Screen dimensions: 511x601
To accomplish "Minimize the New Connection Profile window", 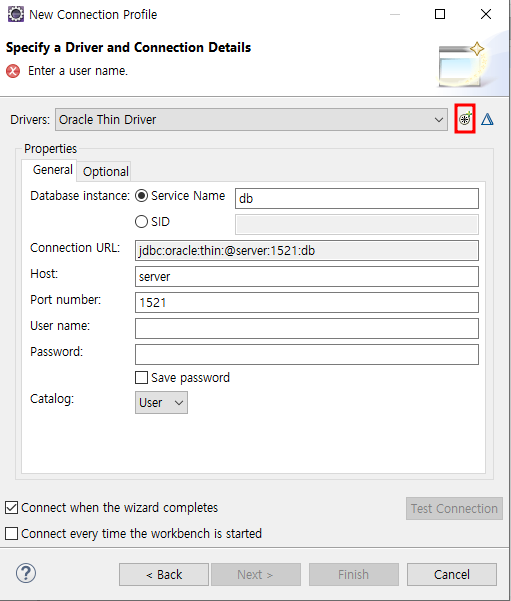I will pos(394,14).
